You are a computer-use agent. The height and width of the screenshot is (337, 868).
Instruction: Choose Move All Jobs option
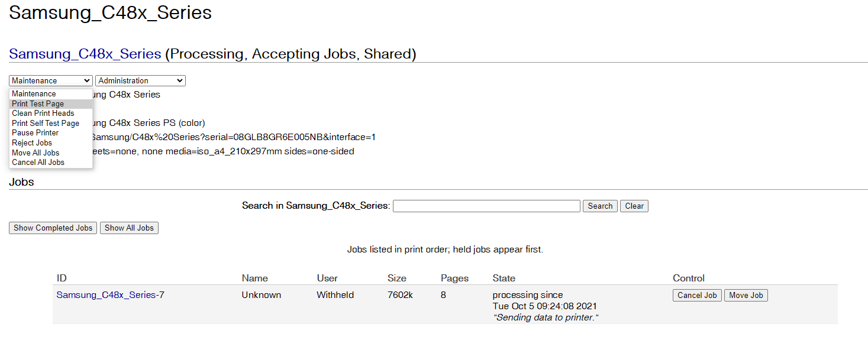[51, 153]
